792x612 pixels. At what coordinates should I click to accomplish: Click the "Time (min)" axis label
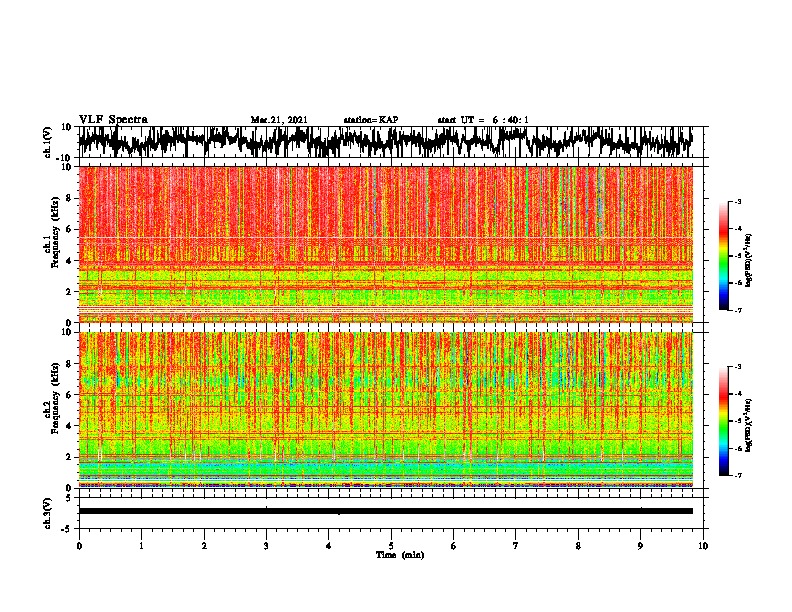click(400, 555)
